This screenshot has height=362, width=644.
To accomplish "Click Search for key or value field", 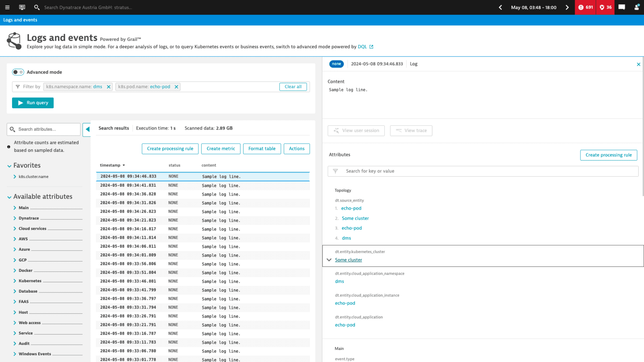I will click(483, 171).
